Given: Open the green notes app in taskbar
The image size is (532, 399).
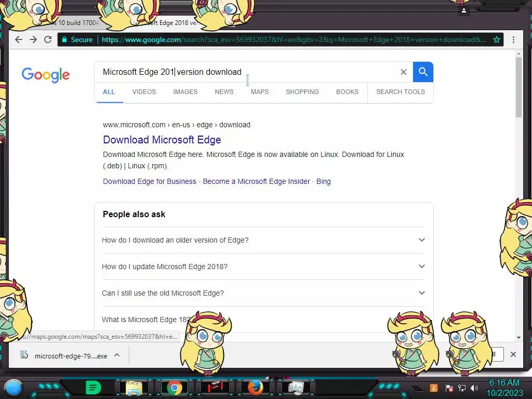Looking at the screenshot, I should (93, 388).
